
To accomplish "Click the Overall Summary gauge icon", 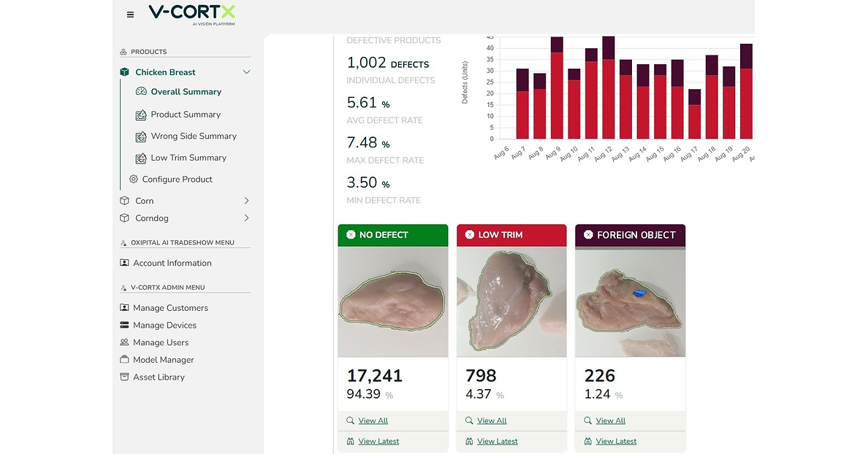I will pos(141,92).
